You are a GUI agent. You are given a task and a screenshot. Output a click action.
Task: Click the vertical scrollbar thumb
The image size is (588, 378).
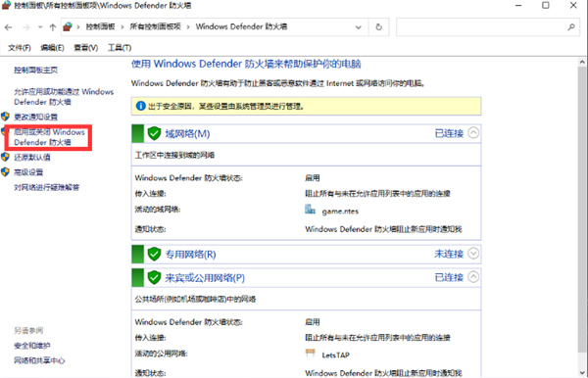coord(582,210)
